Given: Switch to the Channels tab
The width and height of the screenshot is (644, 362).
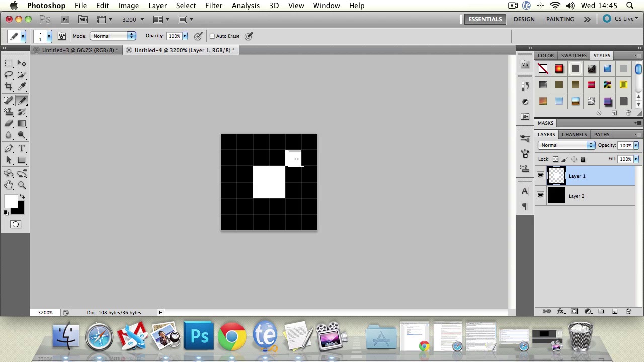Looking at the screenshot, I should point(574,134).
